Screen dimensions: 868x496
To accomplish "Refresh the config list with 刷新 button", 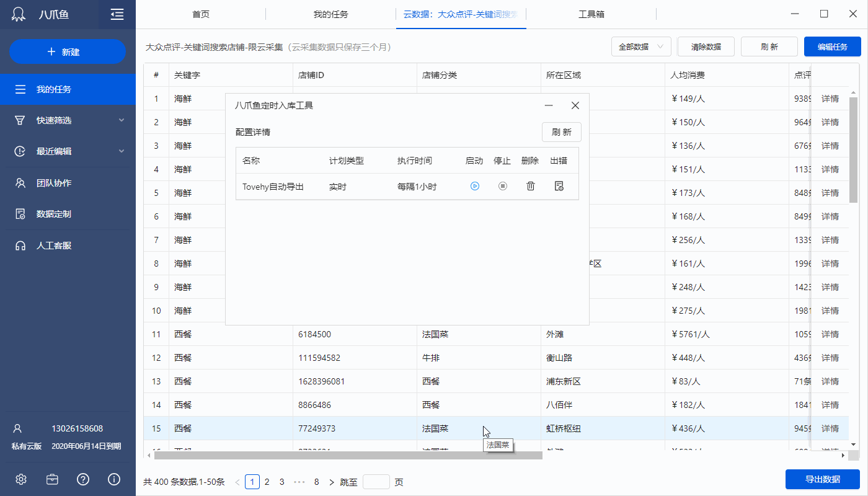I will [561, 132].
